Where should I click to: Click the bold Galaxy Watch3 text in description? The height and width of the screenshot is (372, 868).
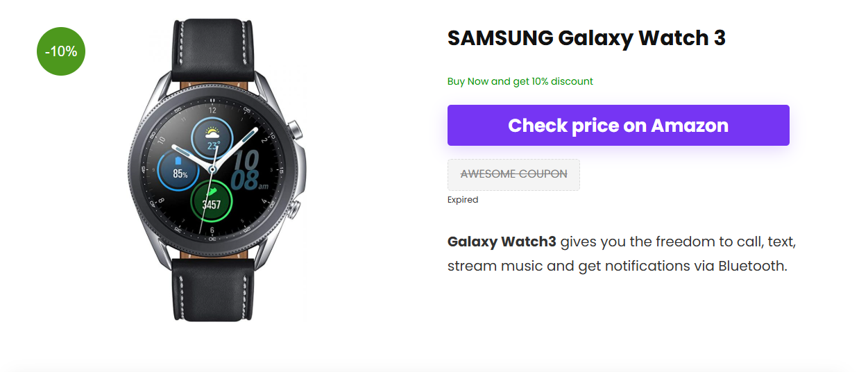(x=502, y=242)
